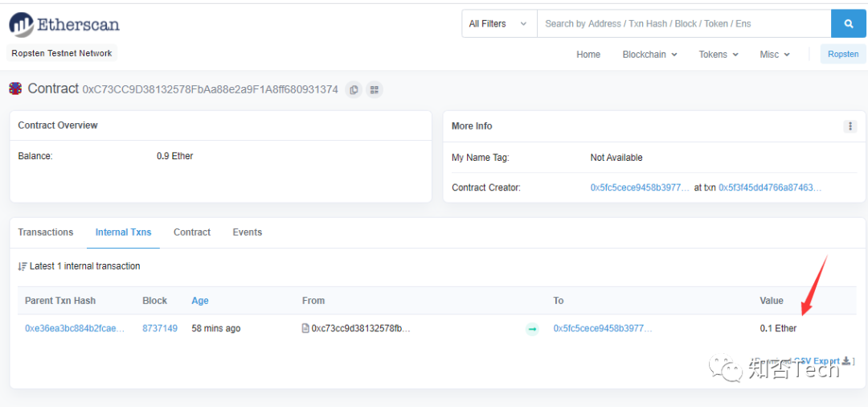Viewport: 868px width, 407px height.
Task: Click the From column header
Action: tap(313, 301)
